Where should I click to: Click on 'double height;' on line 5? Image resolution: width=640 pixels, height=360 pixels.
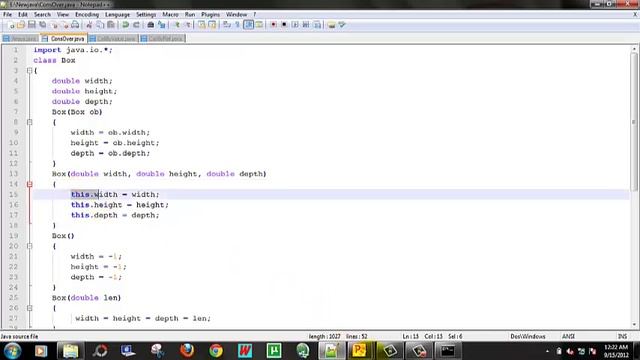click(x=84, y=91)
